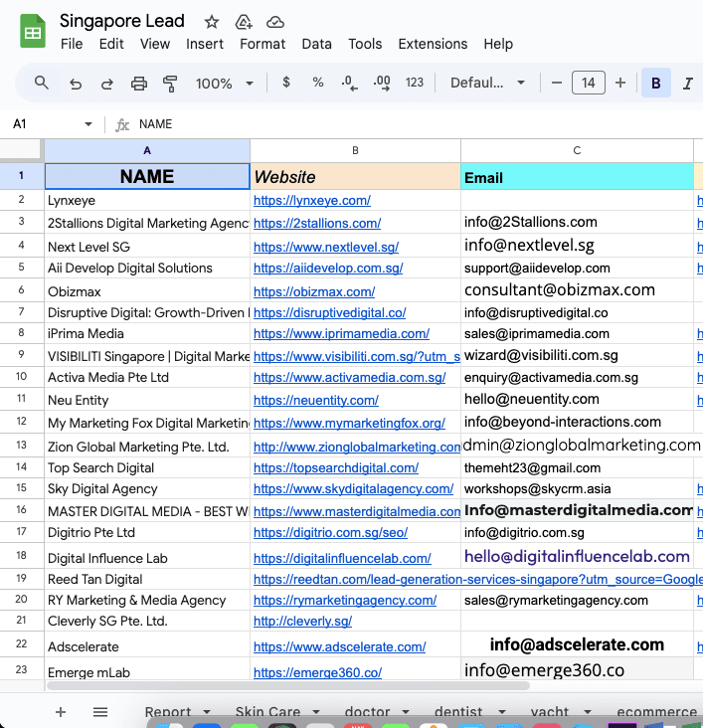Activate the paint format tool
The width and height of the screenshot is (703, 728).
(x=170, y=84)
